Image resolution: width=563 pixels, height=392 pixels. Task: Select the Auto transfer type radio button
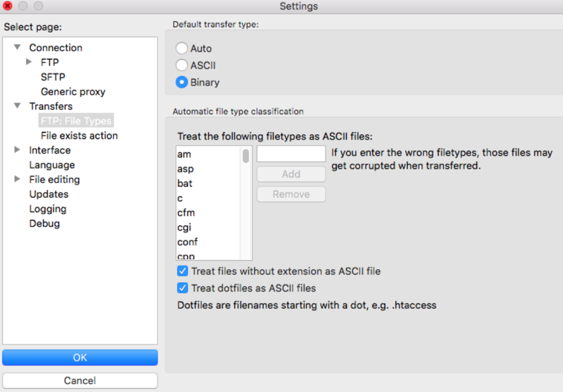coord(182,48)
